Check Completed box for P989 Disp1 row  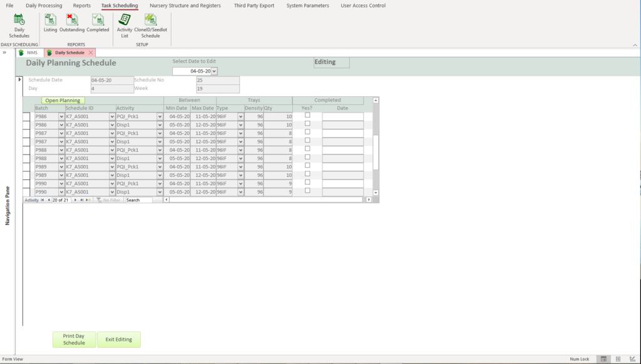point(307,174)
